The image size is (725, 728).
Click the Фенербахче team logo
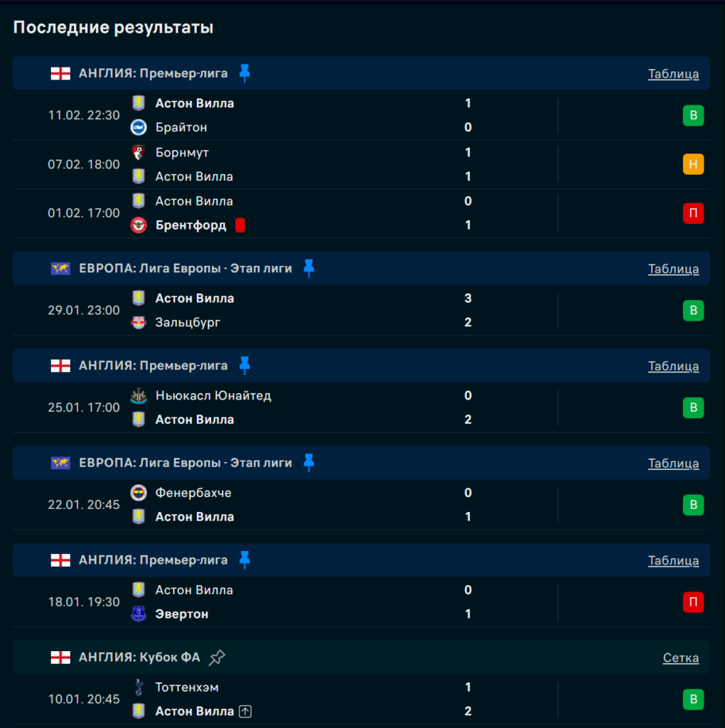point(139,493)
